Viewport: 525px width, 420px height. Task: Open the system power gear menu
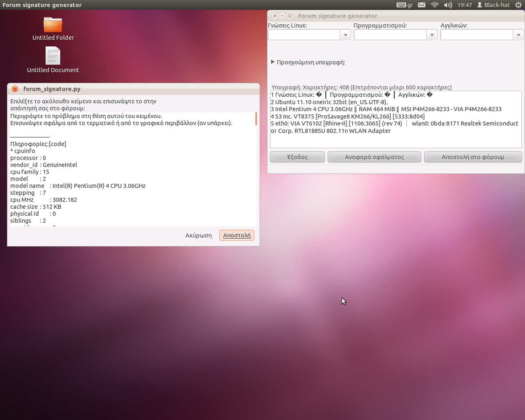coord(518,5)
